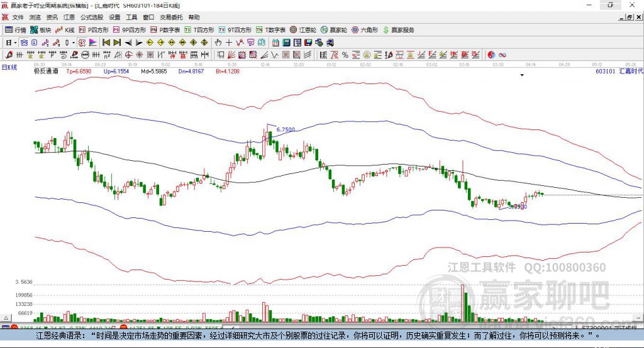Screen dimensions: 644x348
Task: Open the 浏览 menu
Action: (x=35, y=17)
